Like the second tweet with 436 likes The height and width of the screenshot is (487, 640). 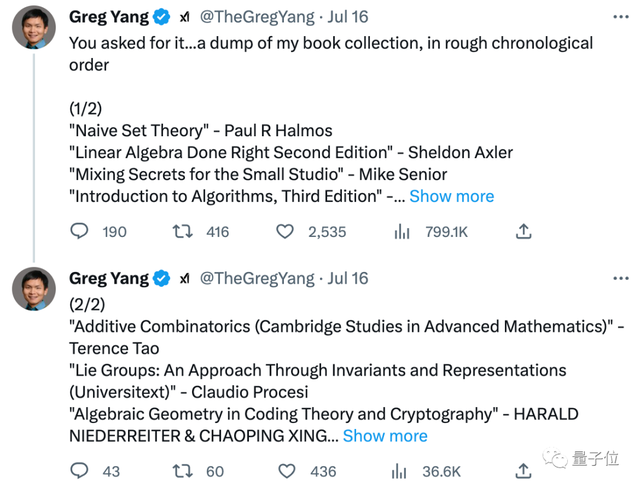point(286,471)
